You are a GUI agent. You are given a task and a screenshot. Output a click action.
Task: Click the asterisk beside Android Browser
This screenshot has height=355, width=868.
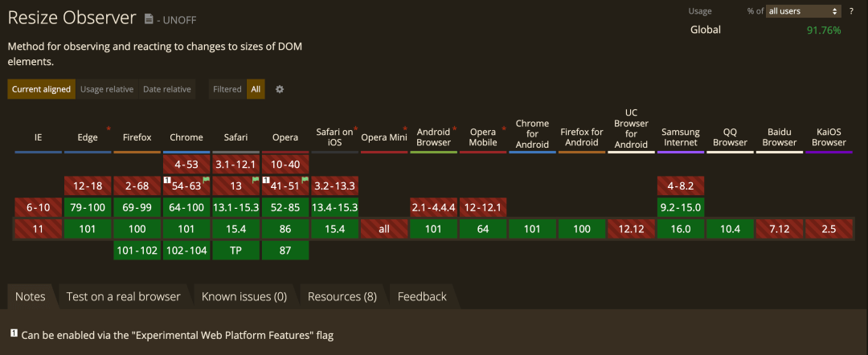(454, 129)
